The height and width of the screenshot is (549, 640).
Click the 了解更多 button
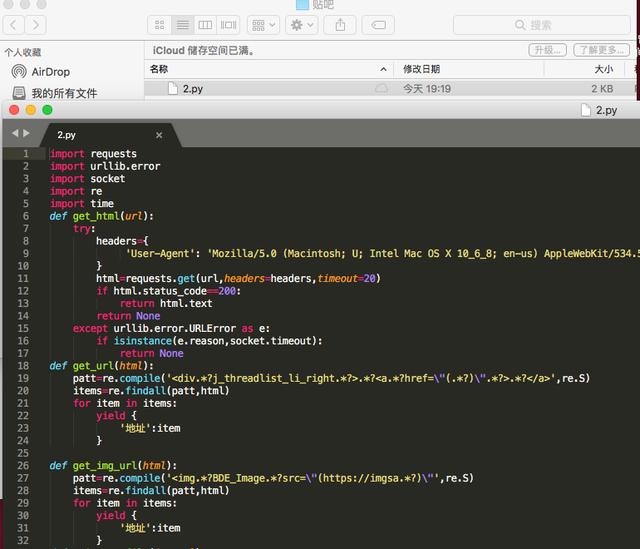(x=601, y=50)
